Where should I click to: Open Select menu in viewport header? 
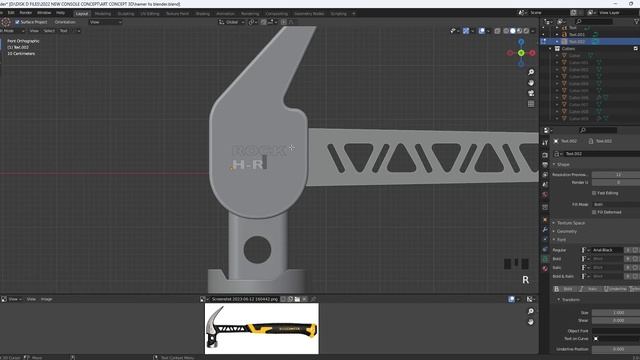[49, 31]
